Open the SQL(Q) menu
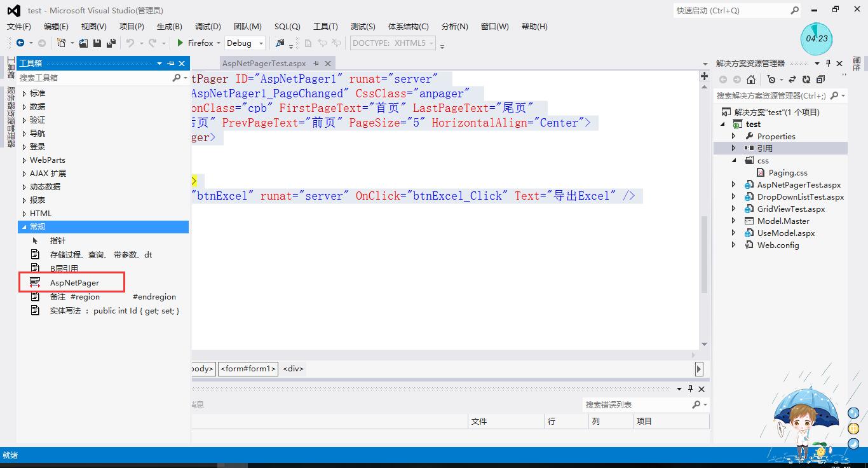The image size is (868, 468). click(x=287, y=26)
